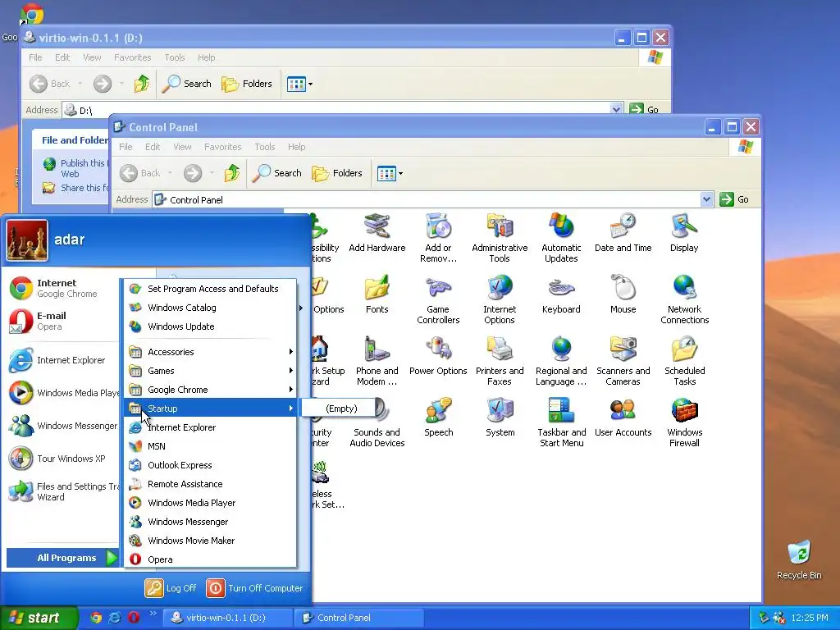Open Scanners and Cameras icon
This screenshot has height=630, width=840.
623,361
